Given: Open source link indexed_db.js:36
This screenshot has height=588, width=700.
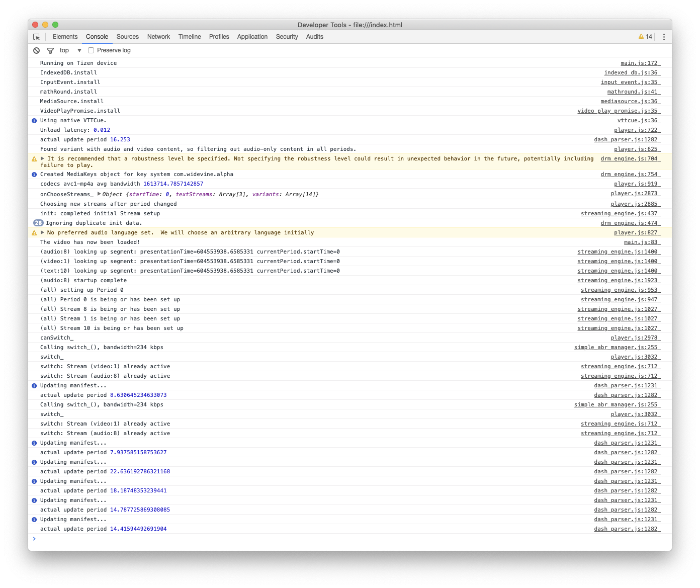Looking at the screenshot, I should coord(632,73).
